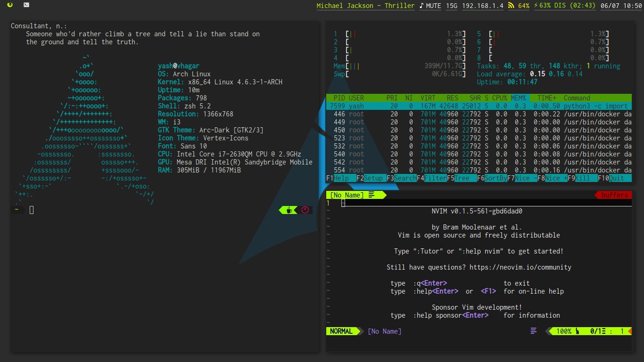Sort by VIRT column header in htop

[428, 98]
